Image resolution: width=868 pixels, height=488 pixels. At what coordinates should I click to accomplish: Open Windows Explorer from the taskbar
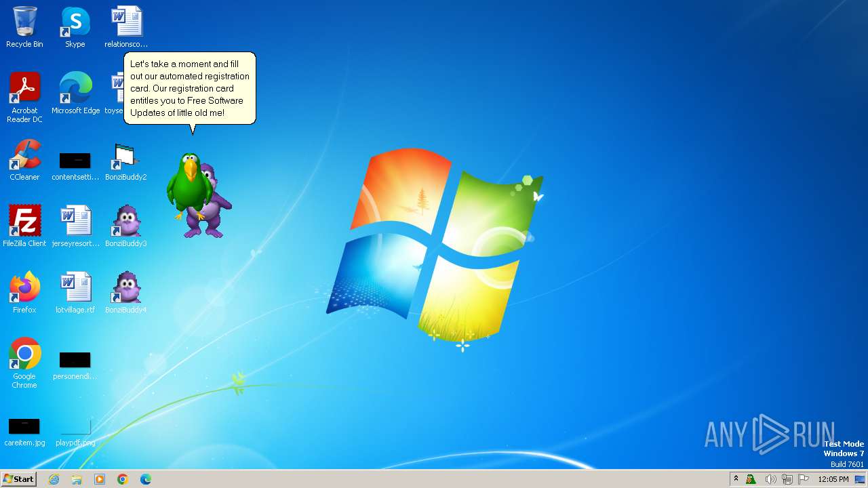pos(77,479)
